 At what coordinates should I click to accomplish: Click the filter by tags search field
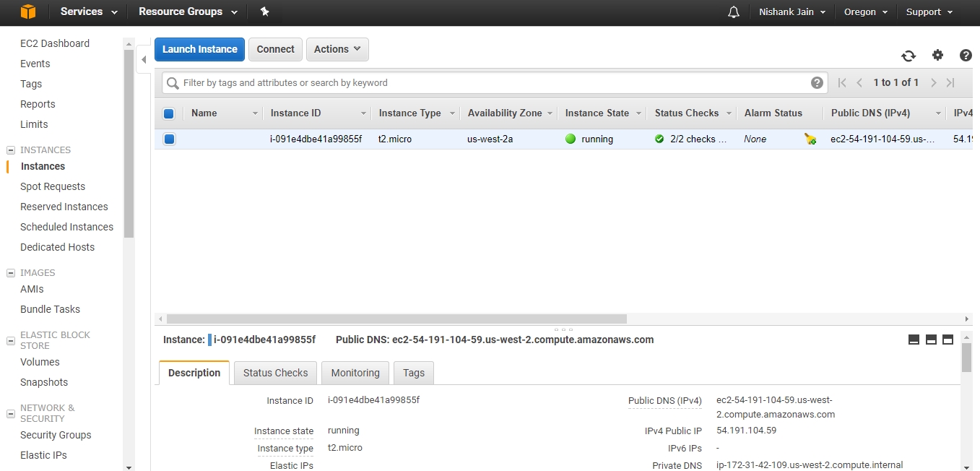pos(491,83)
